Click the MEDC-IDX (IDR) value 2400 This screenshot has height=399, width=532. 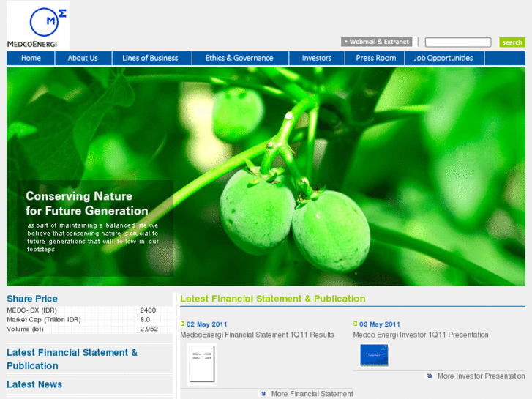pyautogui.click(x=148, y=310)
